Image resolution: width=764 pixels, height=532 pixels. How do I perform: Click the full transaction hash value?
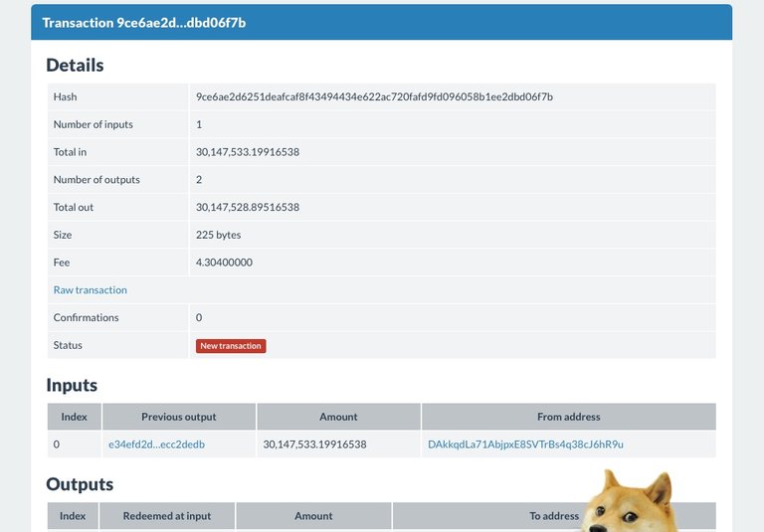pyautogui.click(x=374, y=96)
